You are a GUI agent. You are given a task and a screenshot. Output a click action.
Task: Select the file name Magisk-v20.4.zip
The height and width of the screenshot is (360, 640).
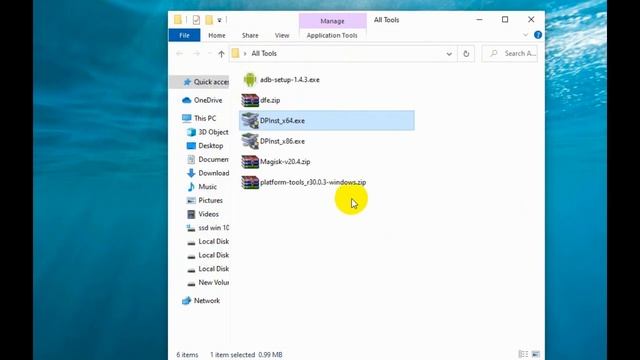285,162
